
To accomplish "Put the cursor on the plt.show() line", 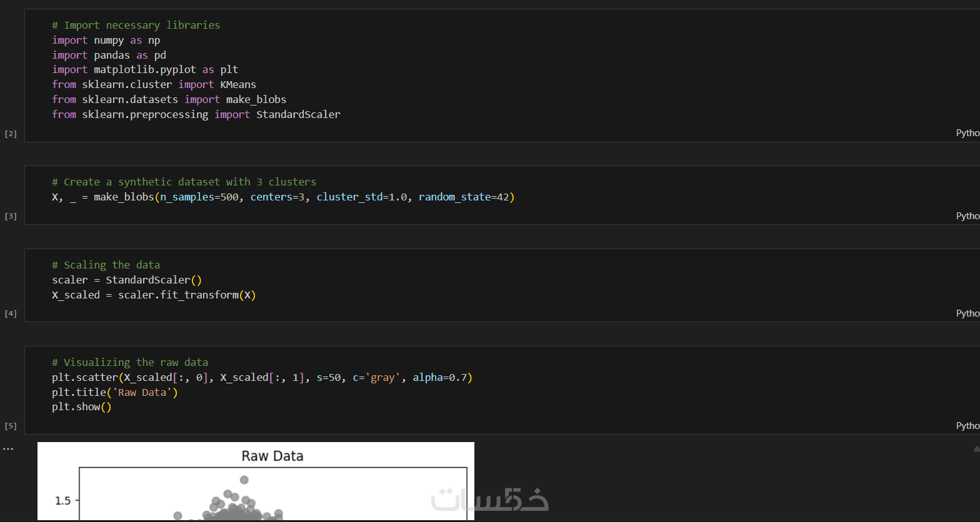I will [81, 407].
